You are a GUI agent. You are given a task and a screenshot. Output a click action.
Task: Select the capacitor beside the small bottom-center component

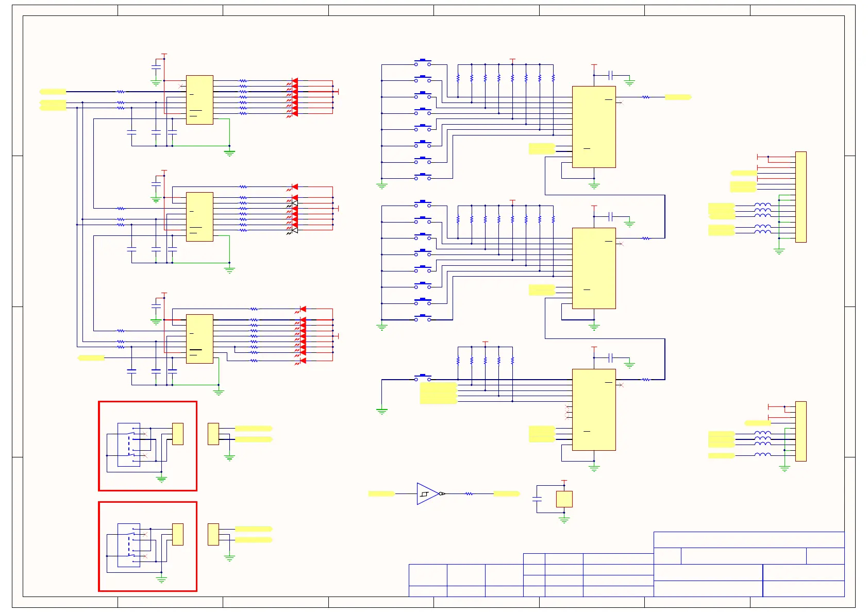pos(537,499)
